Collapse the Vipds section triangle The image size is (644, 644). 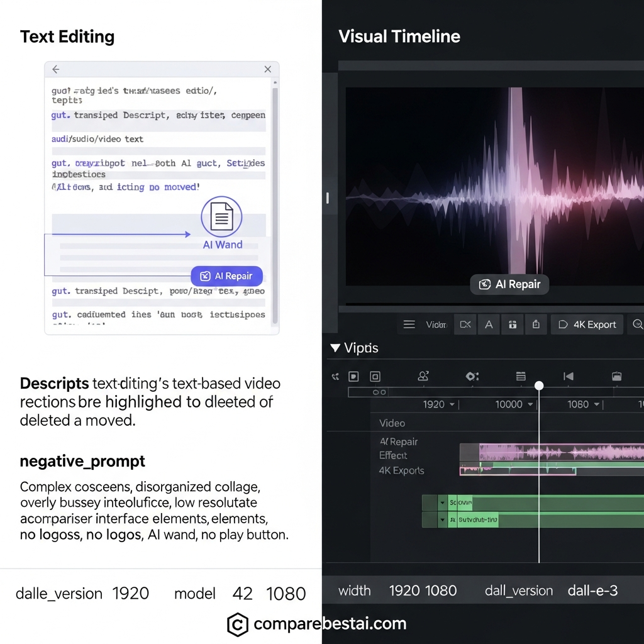pyautogui.click(x=335, y=348)
